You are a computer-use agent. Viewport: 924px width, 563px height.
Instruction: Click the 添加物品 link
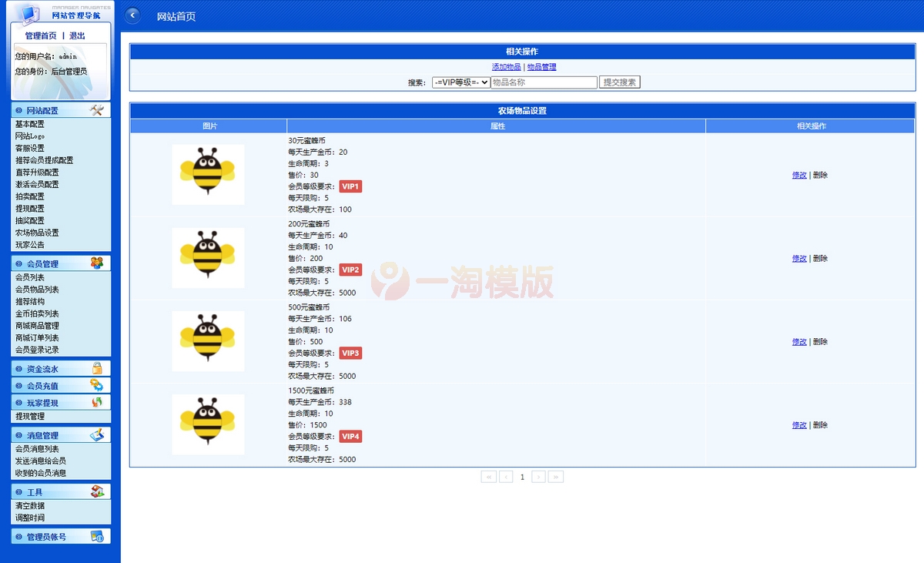tap(506, 67)
